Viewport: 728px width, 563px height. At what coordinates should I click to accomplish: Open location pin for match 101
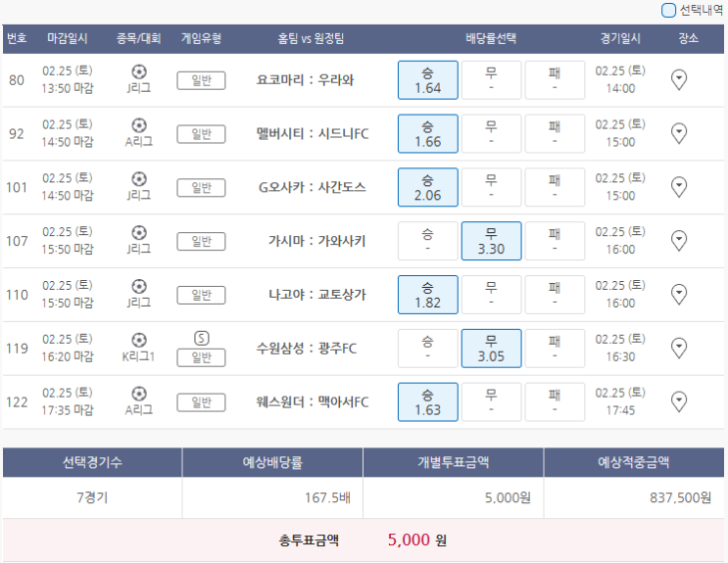click(x=679, y=187)
